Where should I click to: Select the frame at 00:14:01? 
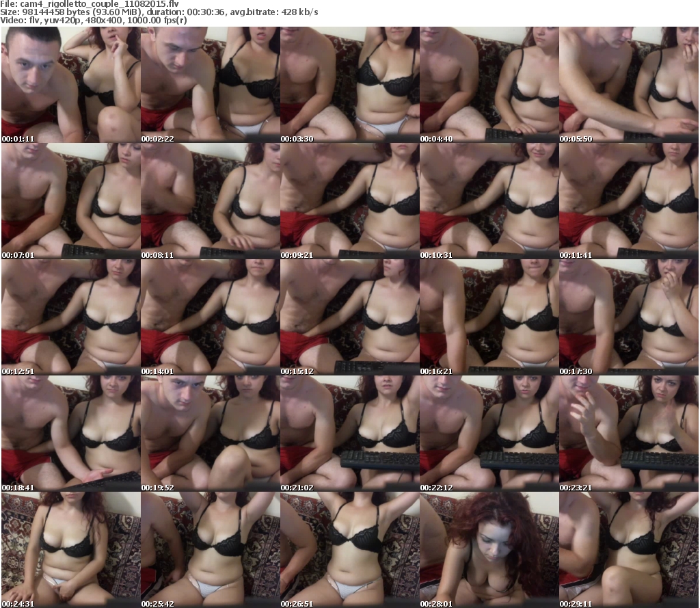point(211,317)
